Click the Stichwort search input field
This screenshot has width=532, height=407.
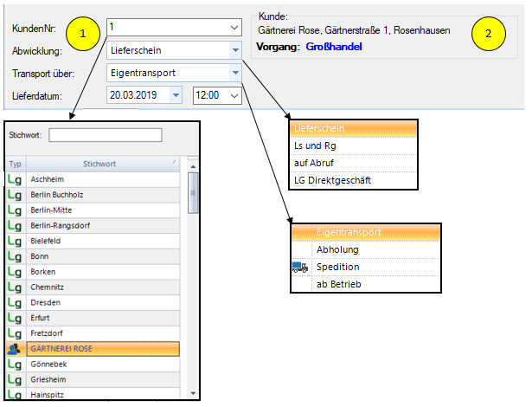coord(106,135)
